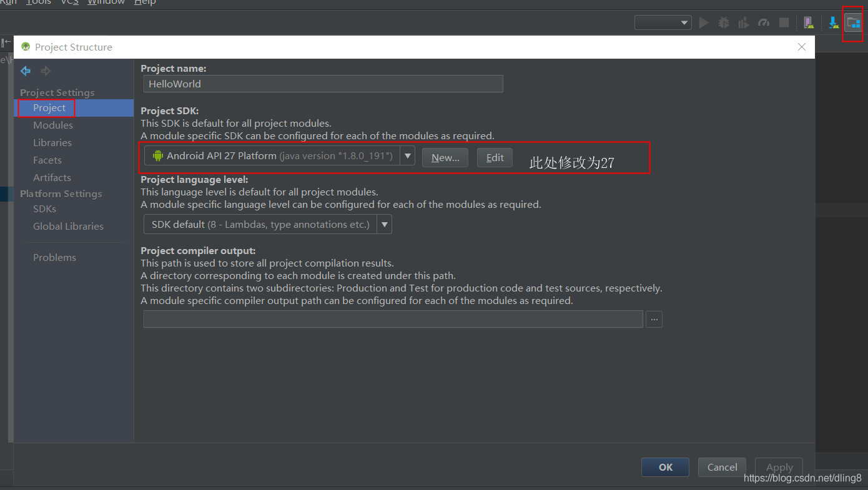Click the Android Studio logo in dialog title
The image size is (868, 490).
coord(26,47)
